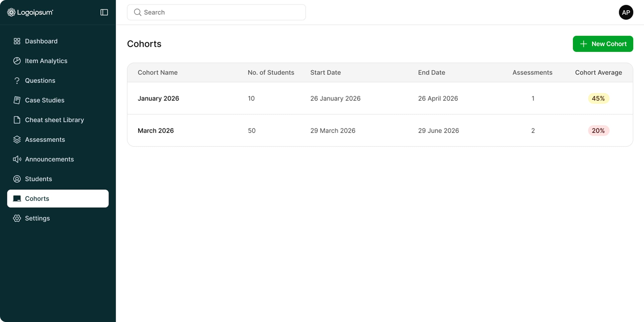
Task: Click the 26 January 2026 start date
Action: coord(335,98)
